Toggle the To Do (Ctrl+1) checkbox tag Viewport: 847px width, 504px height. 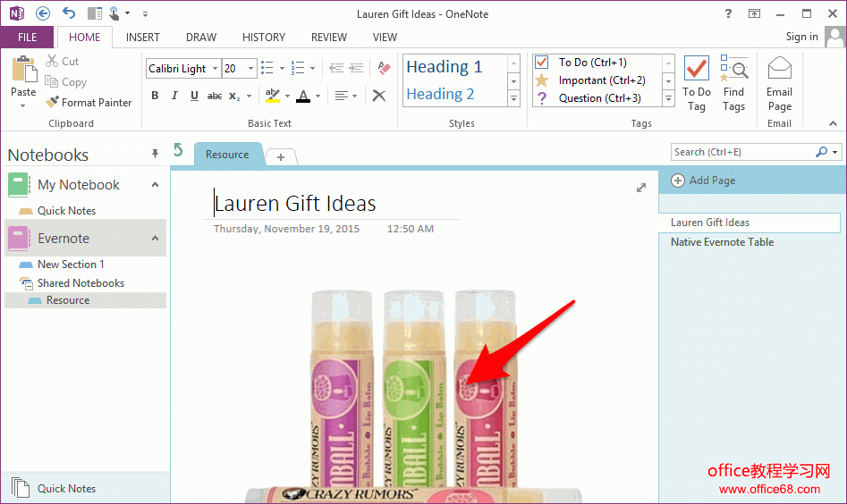coord(541,63)
